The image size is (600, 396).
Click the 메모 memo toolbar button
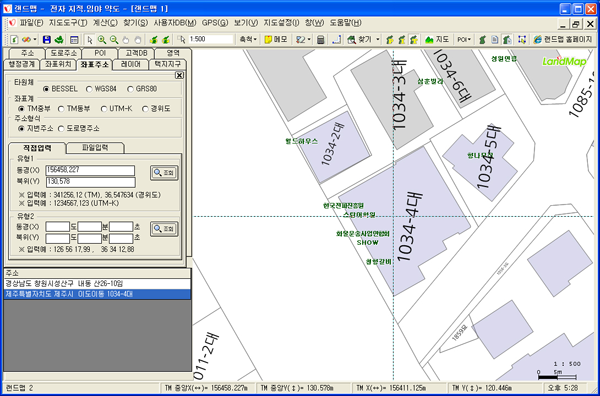click(276, 39)
